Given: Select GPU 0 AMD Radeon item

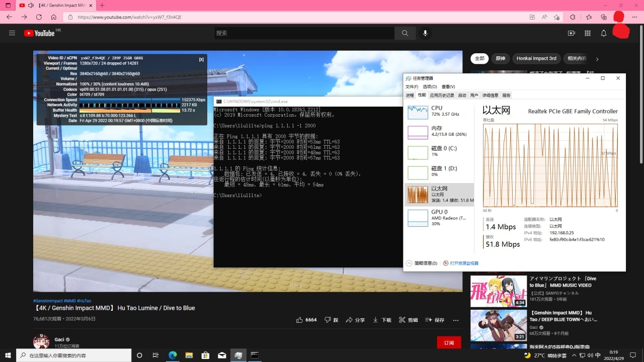Looking at the screenshot, I should [x=439, y=217].
